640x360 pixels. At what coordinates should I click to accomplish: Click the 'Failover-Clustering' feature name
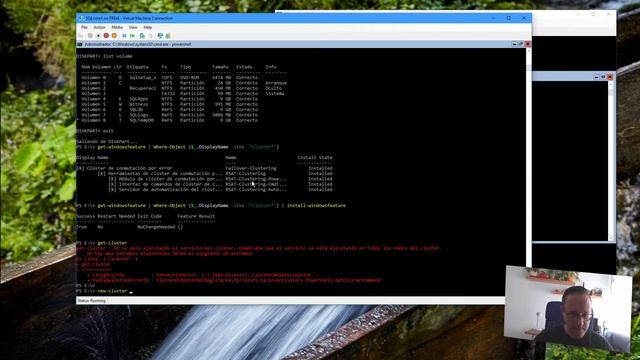click(251, 168)
